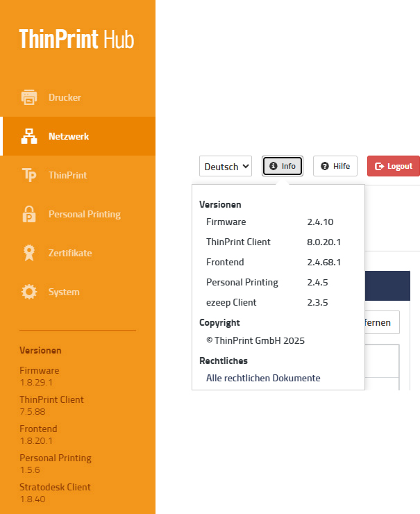Close the Info popover via Info button
The image size is (420, 514).
point(283,166)
